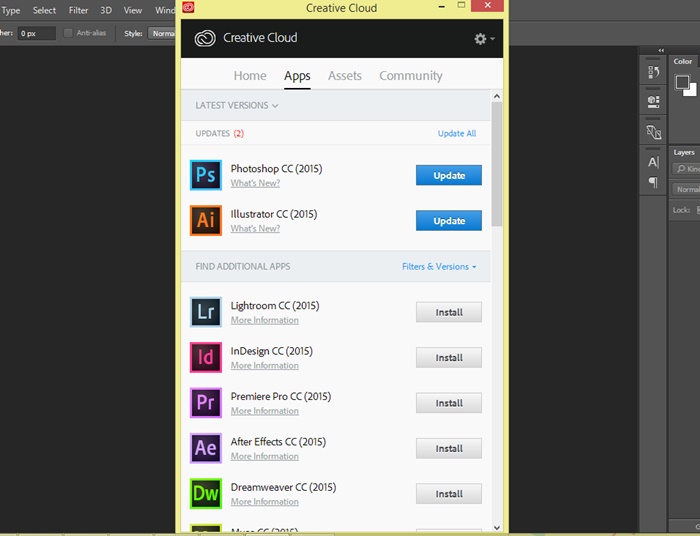
Task: Open Photoshop Type menu
Action: [x=11, y=10]
